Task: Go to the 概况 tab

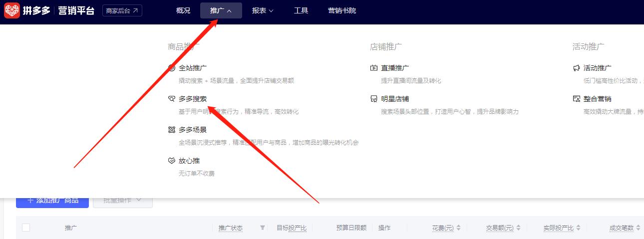Action: pos(183,10)
